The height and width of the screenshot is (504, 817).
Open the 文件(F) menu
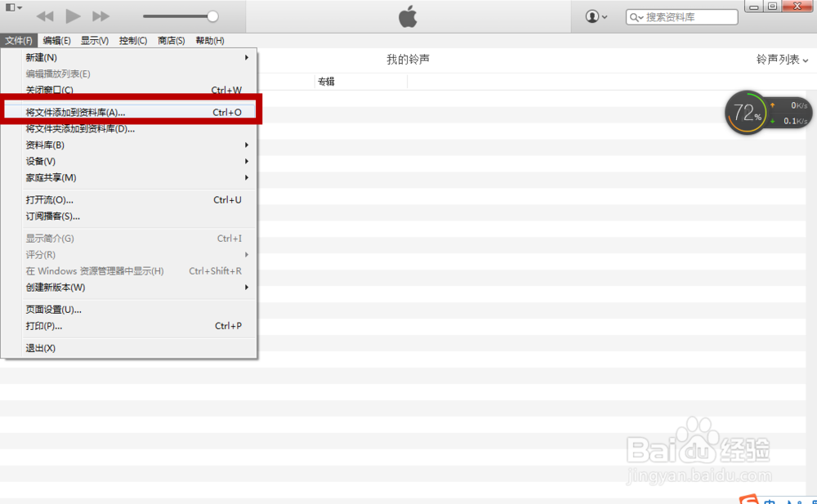[19, 41]
